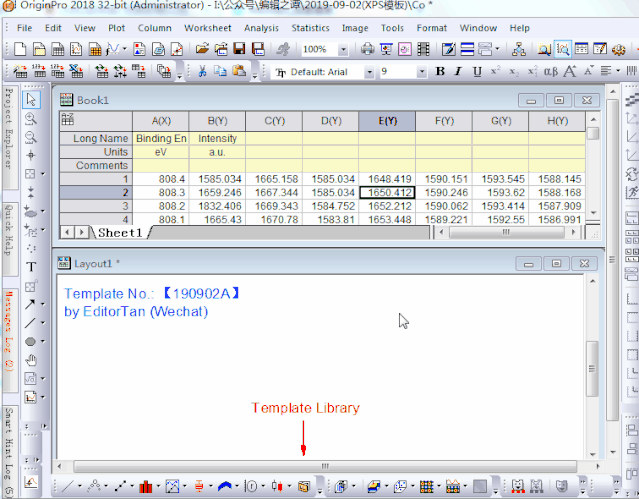Click the Save Project icon
This screenshot has height=499, width=639.
[240, 48]
